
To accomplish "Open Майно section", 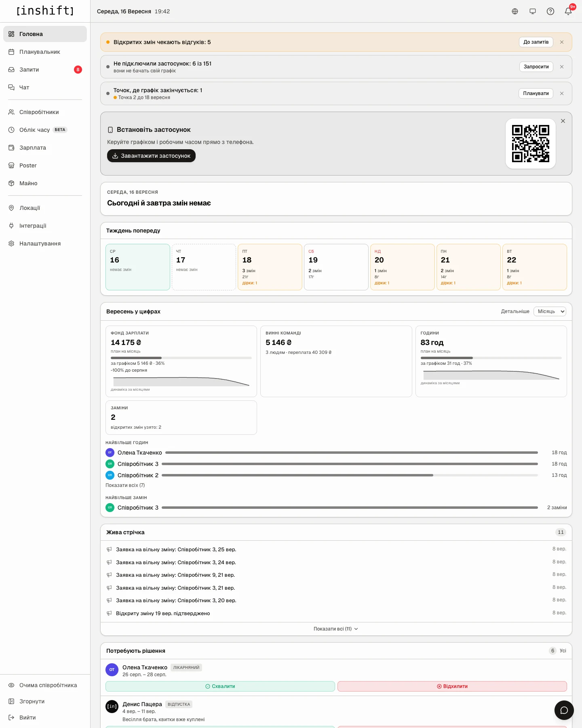I will [45, 183].
